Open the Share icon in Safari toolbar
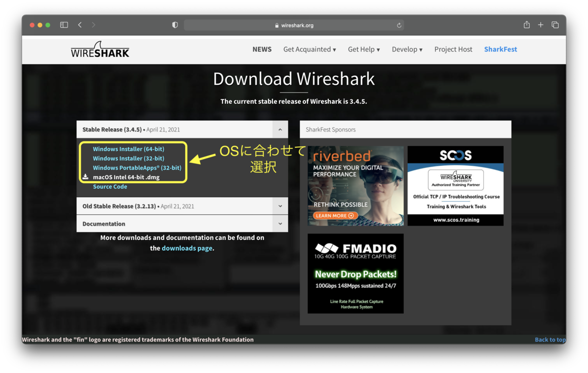This screenshot has height=373, width=588. point(527,24)
